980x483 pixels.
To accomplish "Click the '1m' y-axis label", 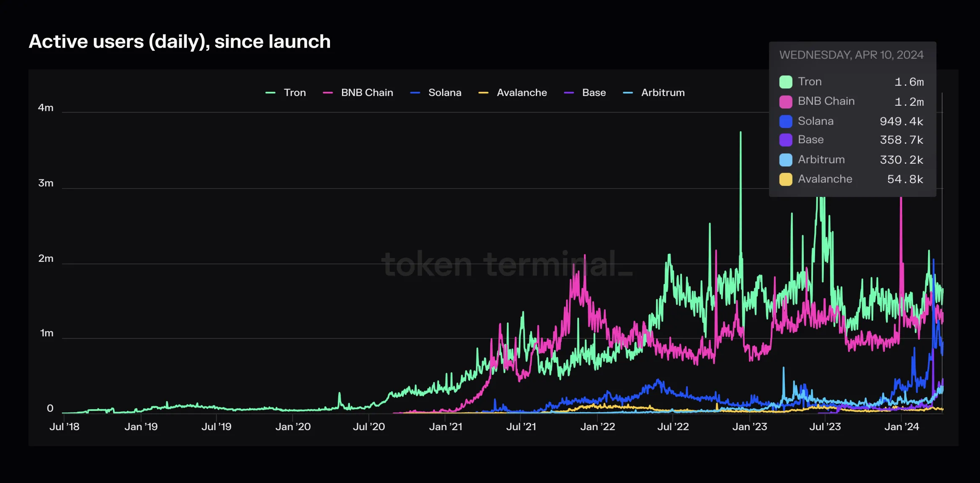I will tap(46, 333).
